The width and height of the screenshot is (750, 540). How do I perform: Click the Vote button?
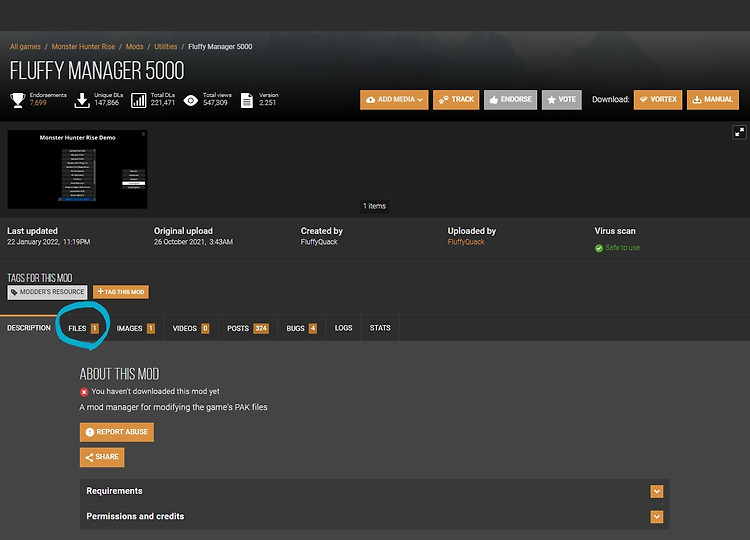[x=562, y=99]
